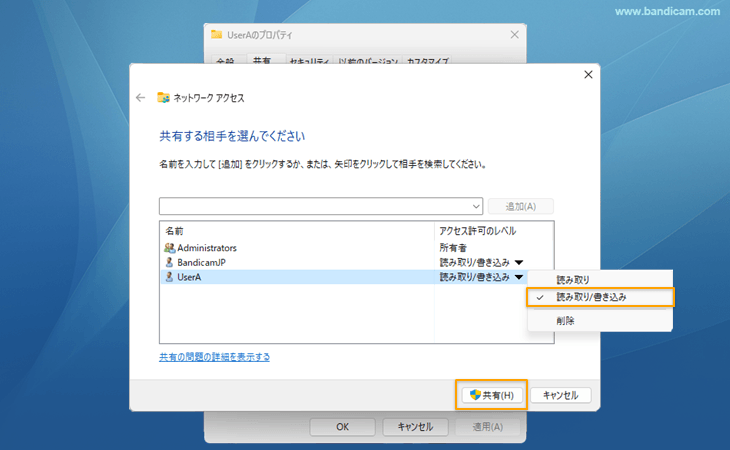
Task: Choose 削除 from the permission menu
Action: [600, 321]
